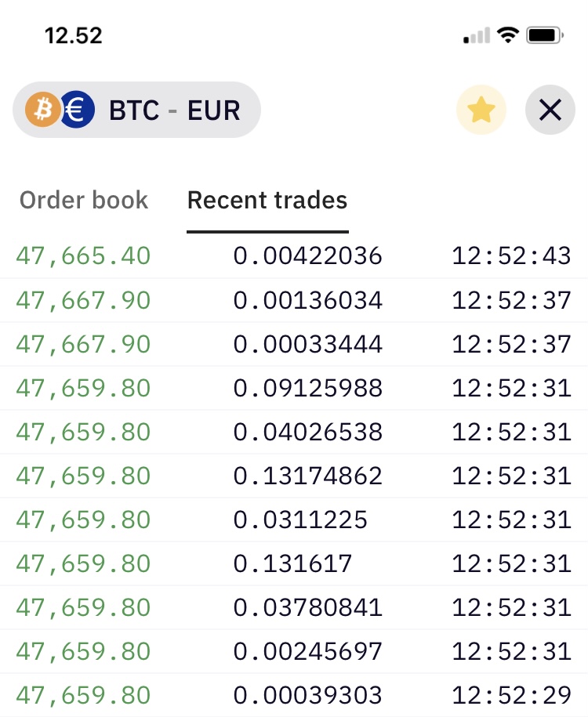Select the trade priced 47,665.40
The height and width of the screenshot is (717, 588).
coord(294,255)
